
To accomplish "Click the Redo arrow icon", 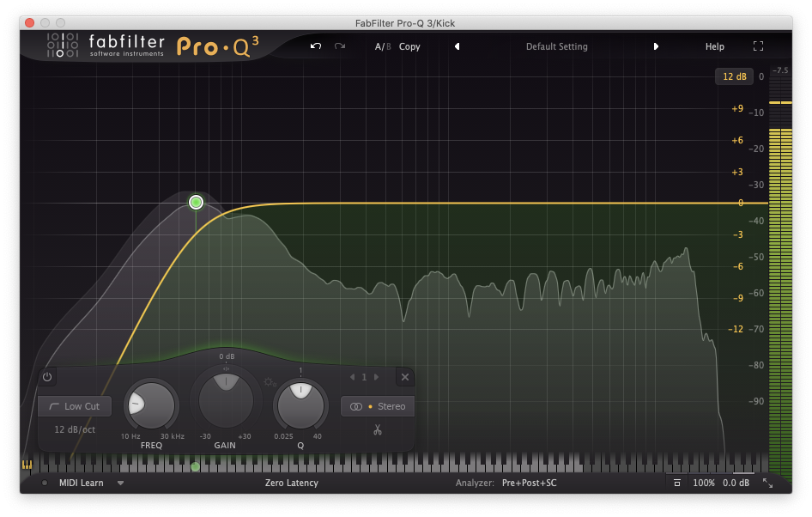I will (x=340, y=46).
